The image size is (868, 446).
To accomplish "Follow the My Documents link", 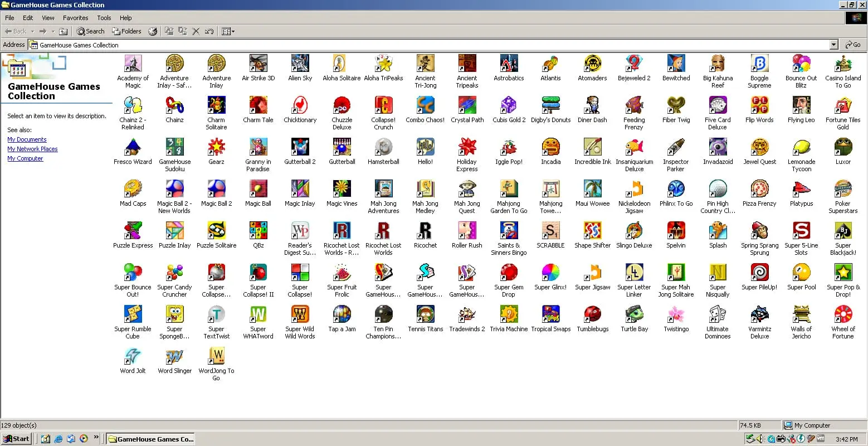I will point(27,139).
